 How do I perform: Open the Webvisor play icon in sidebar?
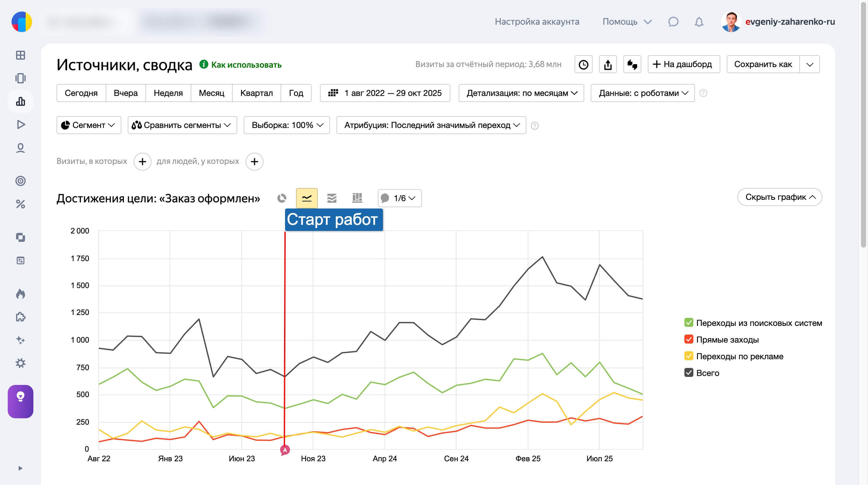coord(21,124)
